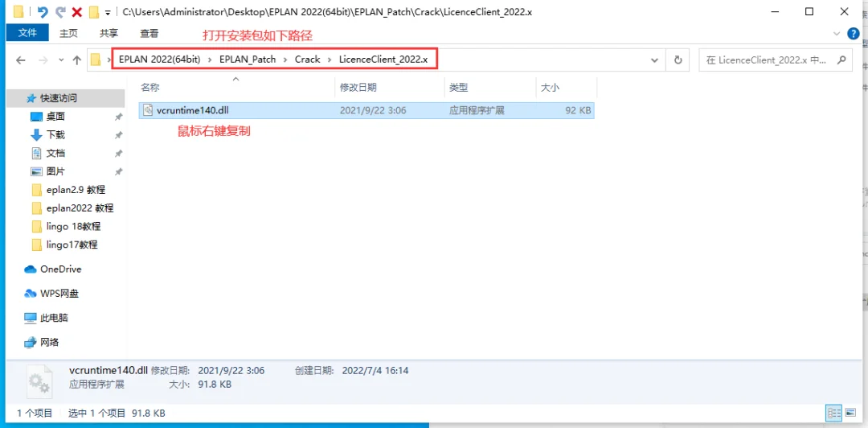Open recent locations dropdown arrow
868x428 pixels.
(61, 60)
